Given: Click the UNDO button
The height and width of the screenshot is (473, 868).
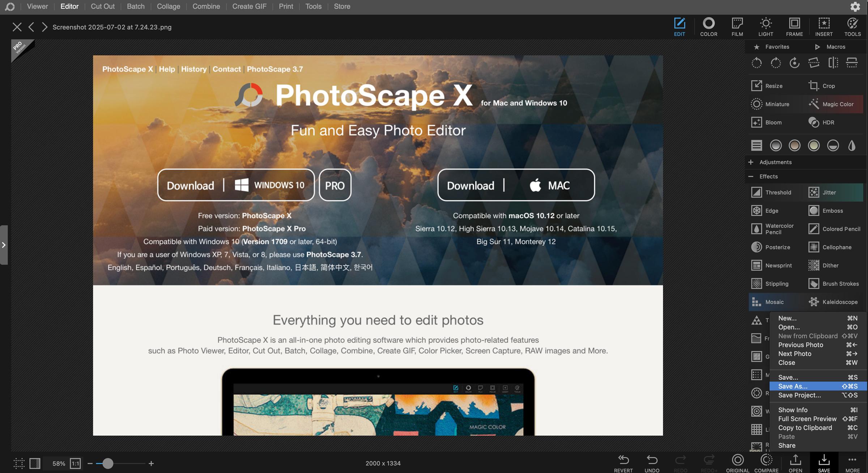Looking at the screenshot, I should [652, 463].
